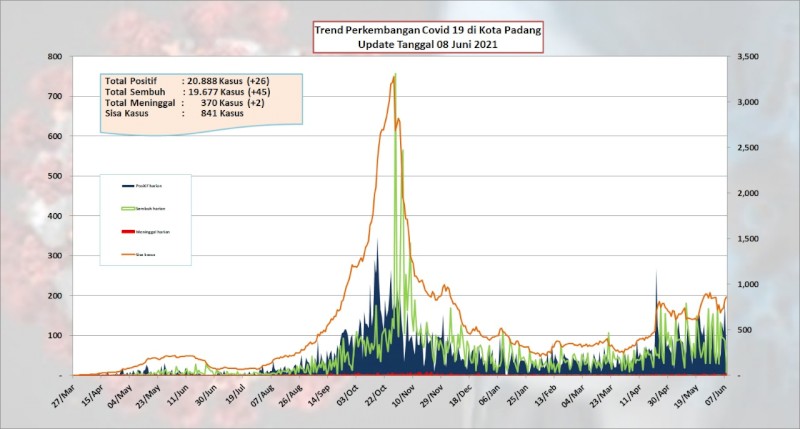Select the chart title Trend Perkembangan Covid 19

pos(428,30)
